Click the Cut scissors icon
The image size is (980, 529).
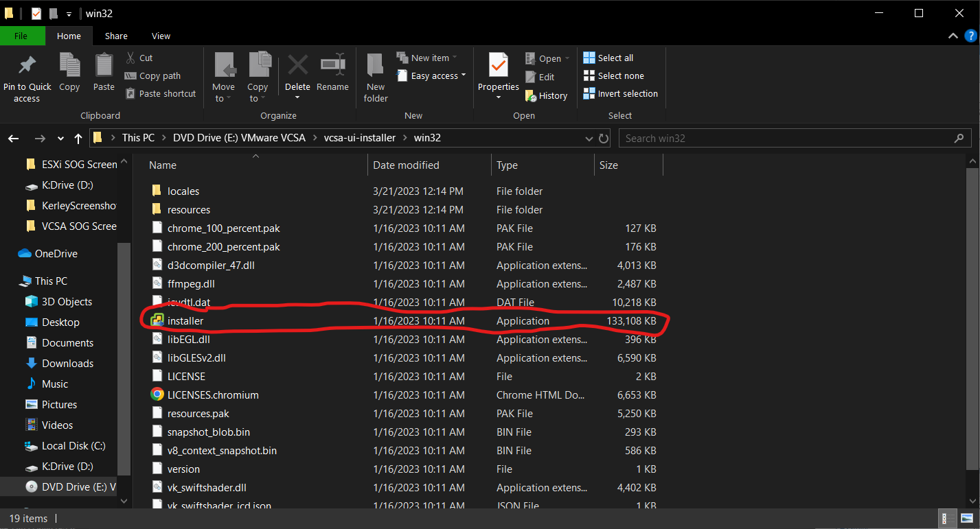(130, 58)
